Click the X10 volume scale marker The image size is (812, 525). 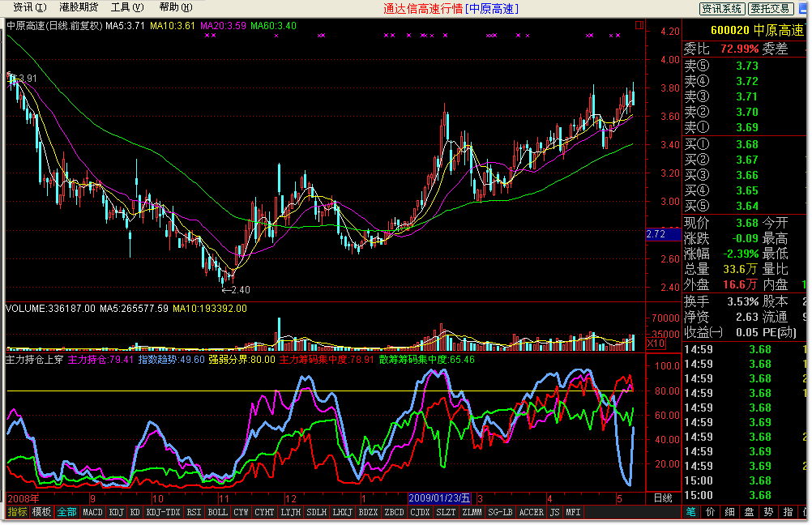(656, 344)
